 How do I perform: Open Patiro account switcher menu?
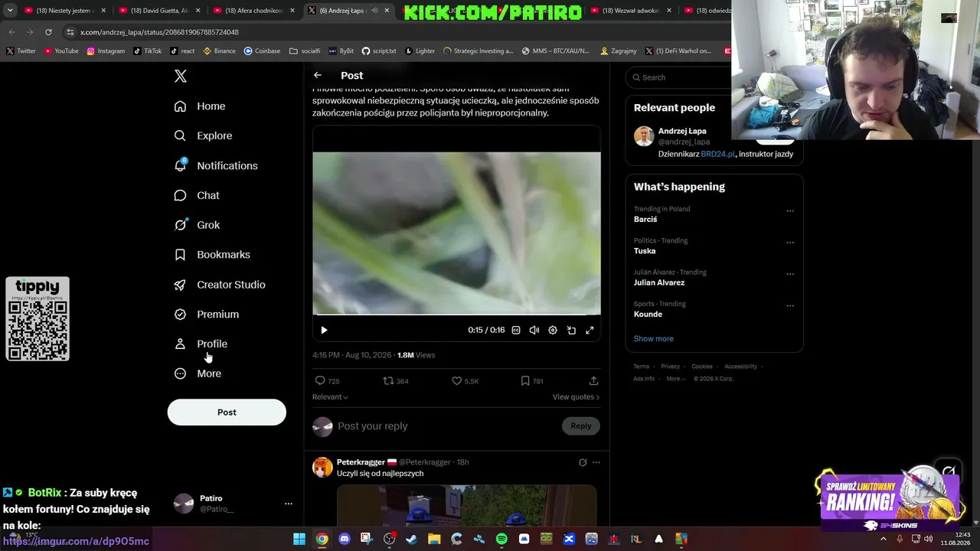pos(233,504)
